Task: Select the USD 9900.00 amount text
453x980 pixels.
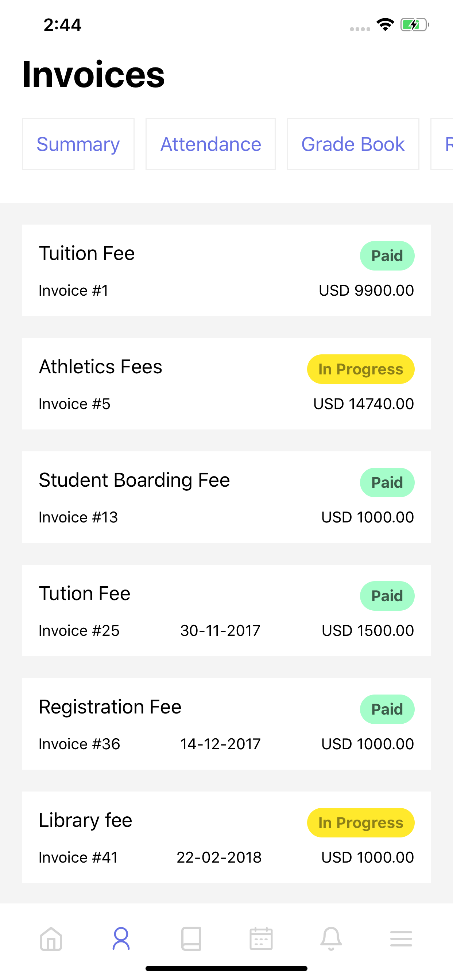Action: pyautogui.click(x=366, y=290)
